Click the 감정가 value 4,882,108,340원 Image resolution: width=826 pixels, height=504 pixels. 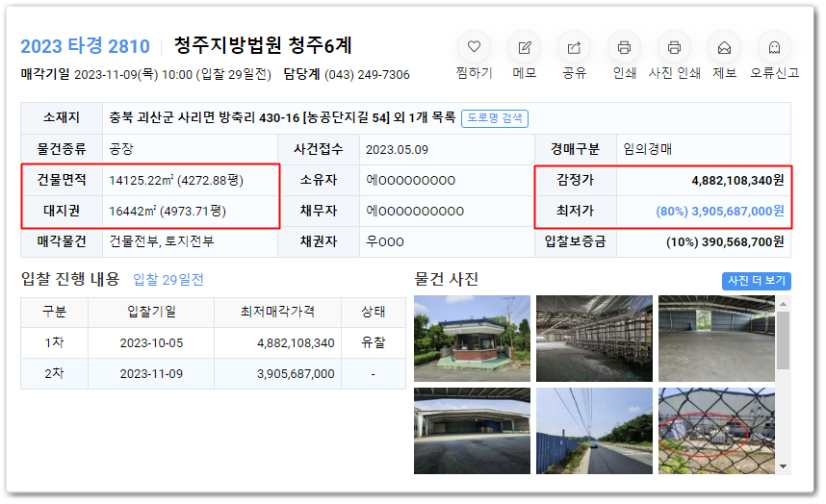click(737, 181)
